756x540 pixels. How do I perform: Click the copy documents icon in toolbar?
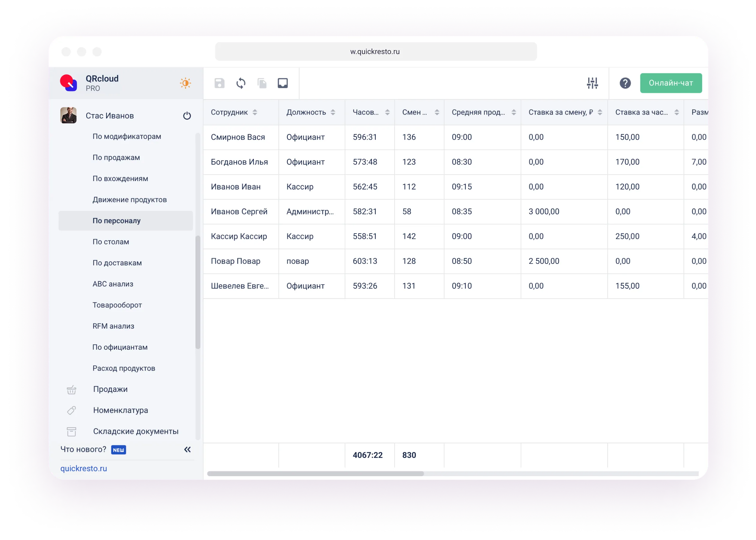click(262, 83)
